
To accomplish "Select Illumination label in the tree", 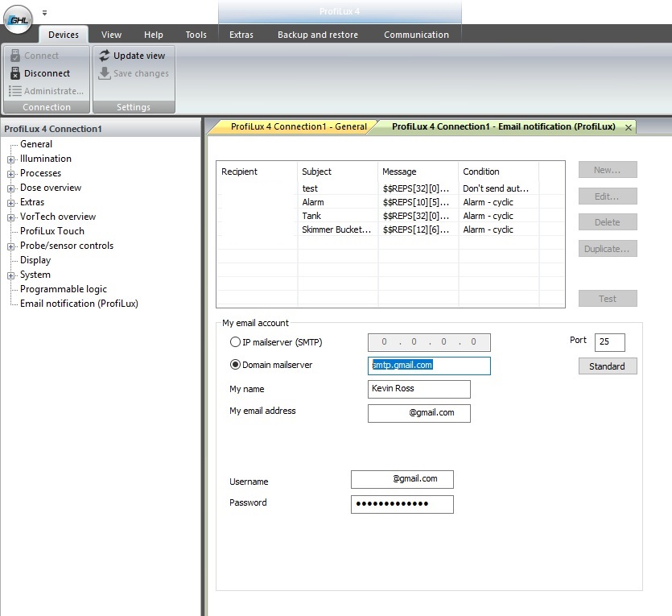I will coord(45,159).
